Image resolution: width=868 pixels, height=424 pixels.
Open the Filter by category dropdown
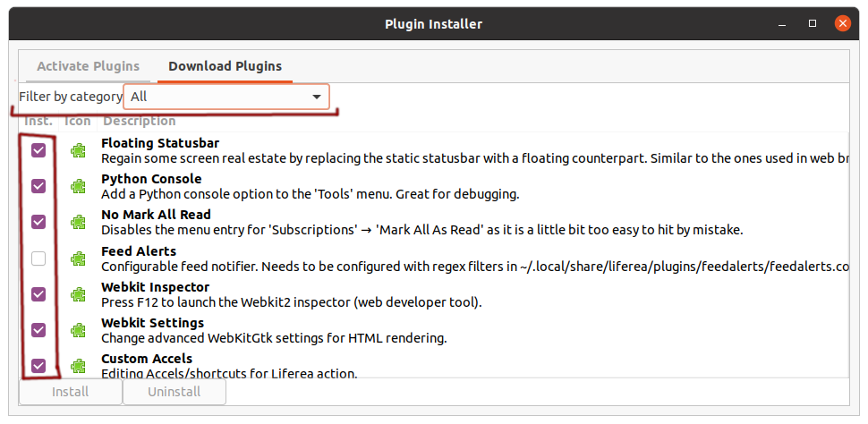tap(226, 97)
